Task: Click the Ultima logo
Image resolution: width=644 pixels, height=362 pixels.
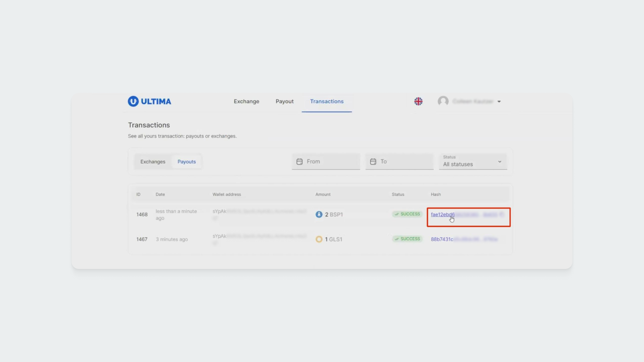Action: pyautogui.click(x=149, y=102)
